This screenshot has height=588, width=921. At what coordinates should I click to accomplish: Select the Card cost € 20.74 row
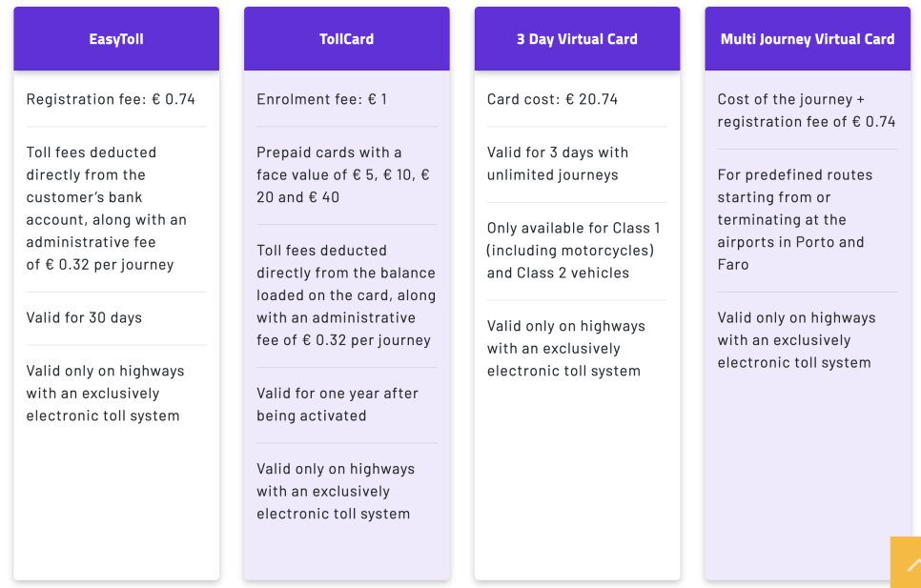coord(552,99)
